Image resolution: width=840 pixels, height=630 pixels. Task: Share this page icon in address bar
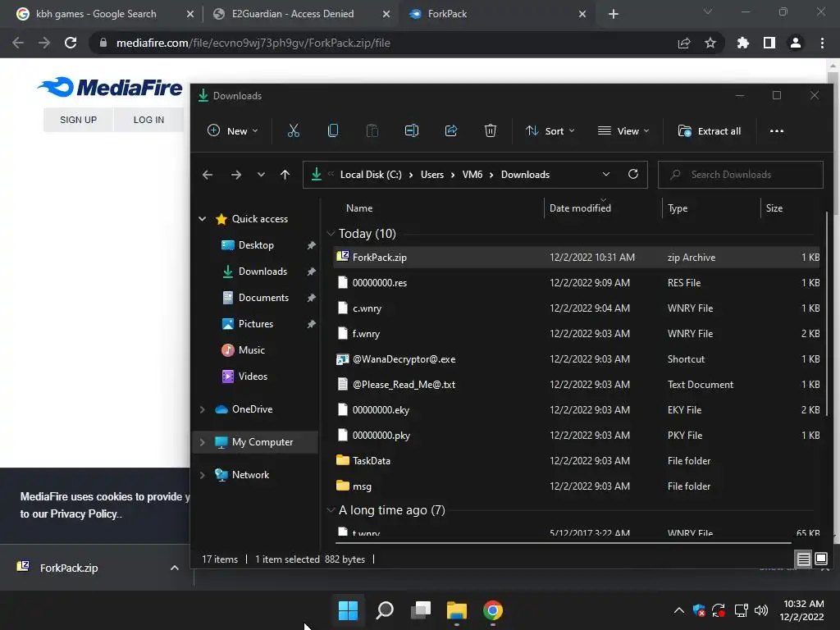[684, 43]
